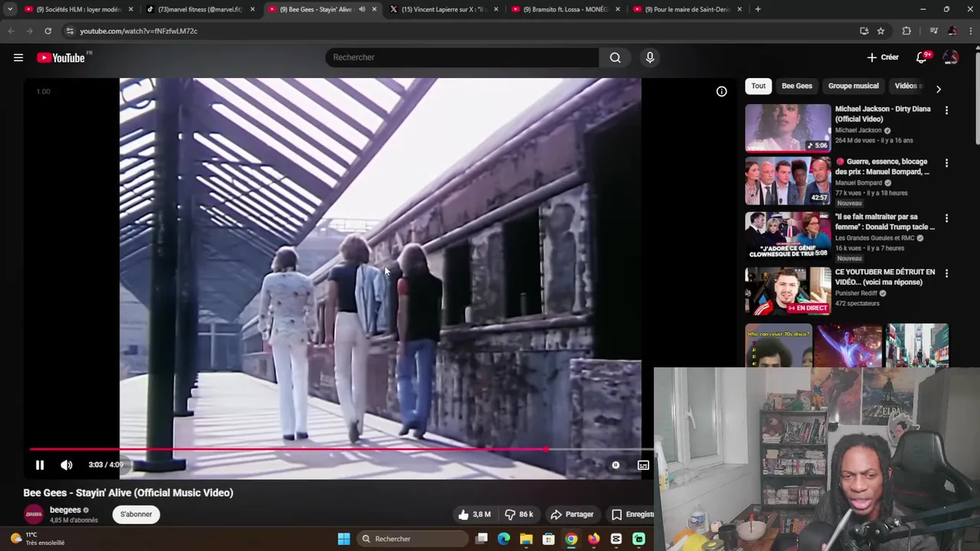Viewport: 980px width, 551px height.
Task: Click the search magnifier button
Action: click(x=615, y=57)
